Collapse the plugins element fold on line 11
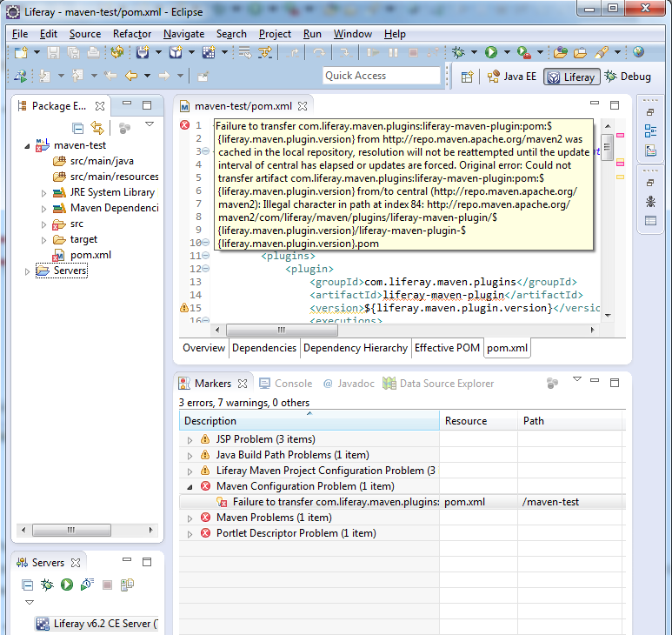The height and width of the screenshot is (635, 672). (x=206, y=256)
